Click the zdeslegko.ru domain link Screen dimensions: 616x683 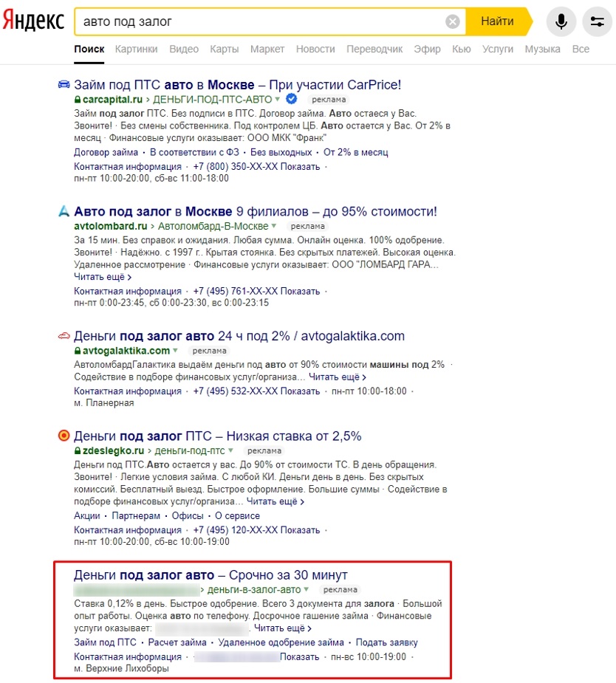[x=113, y=450]
